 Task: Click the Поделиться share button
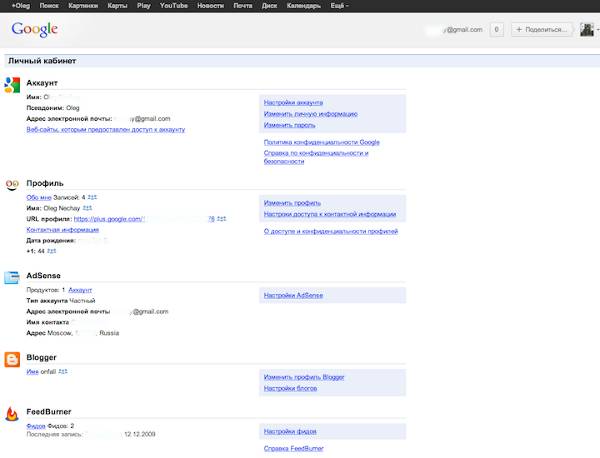click(x=541, y=29)
